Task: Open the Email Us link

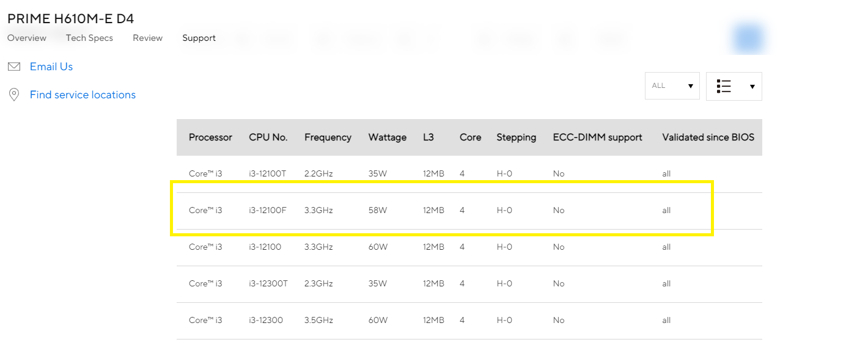Action: [x=51, y=67]
